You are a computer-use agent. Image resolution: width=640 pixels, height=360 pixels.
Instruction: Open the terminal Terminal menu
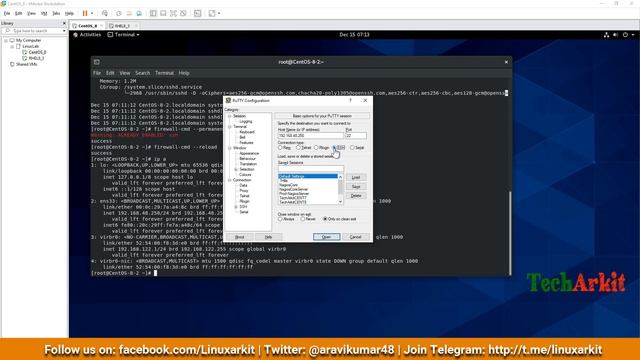click(164, 73)
